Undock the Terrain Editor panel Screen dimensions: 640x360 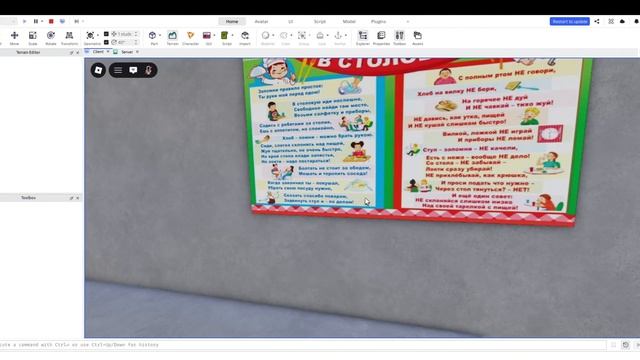coord(71,52)
